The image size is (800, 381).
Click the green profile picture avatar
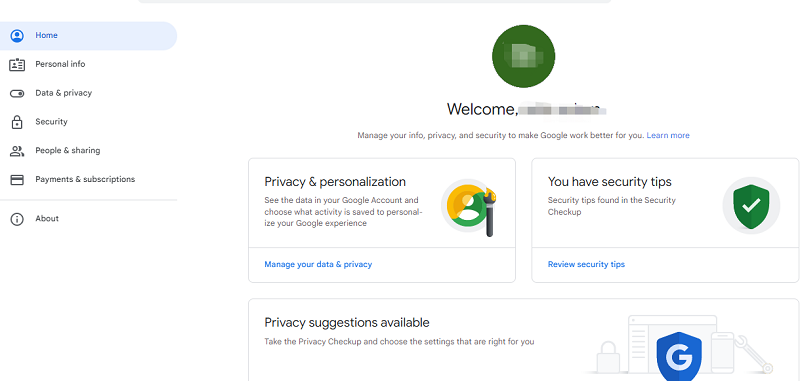523,56
